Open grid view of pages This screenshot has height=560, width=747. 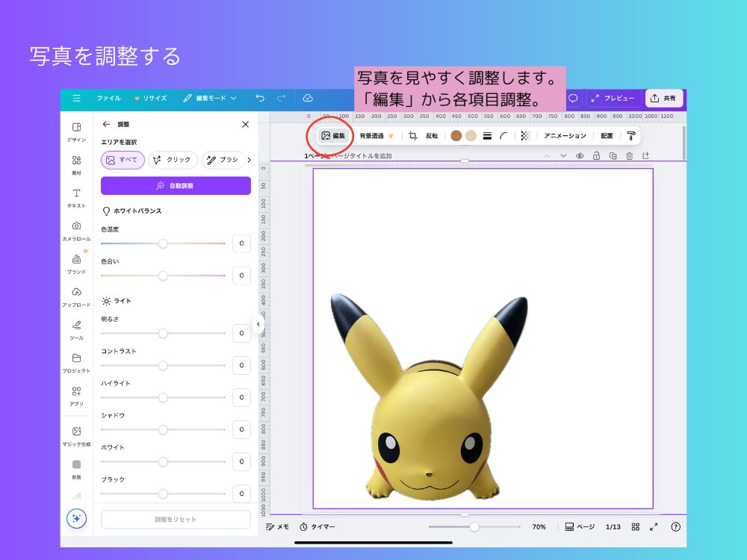636,526
